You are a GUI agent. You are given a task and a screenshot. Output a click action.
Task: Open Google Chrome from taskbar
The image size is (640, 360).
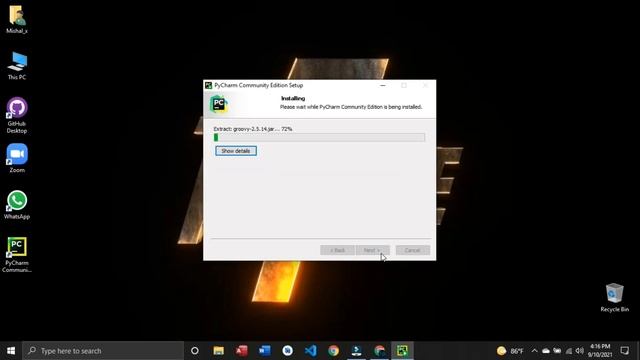(x=333, y=351)
